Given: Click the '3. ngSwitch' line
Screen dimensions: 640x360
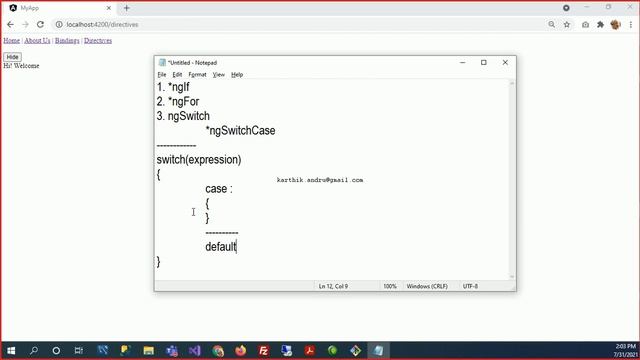Looking at the screenshot, I should (183, 116).
